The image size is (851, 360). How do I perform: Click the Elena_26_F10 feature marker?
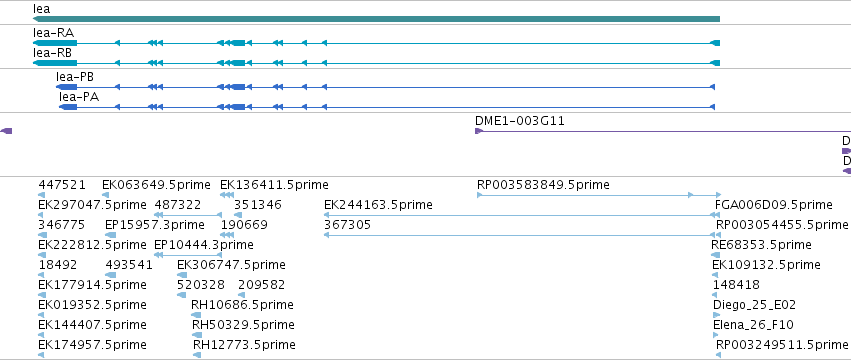tap(716, 335)
